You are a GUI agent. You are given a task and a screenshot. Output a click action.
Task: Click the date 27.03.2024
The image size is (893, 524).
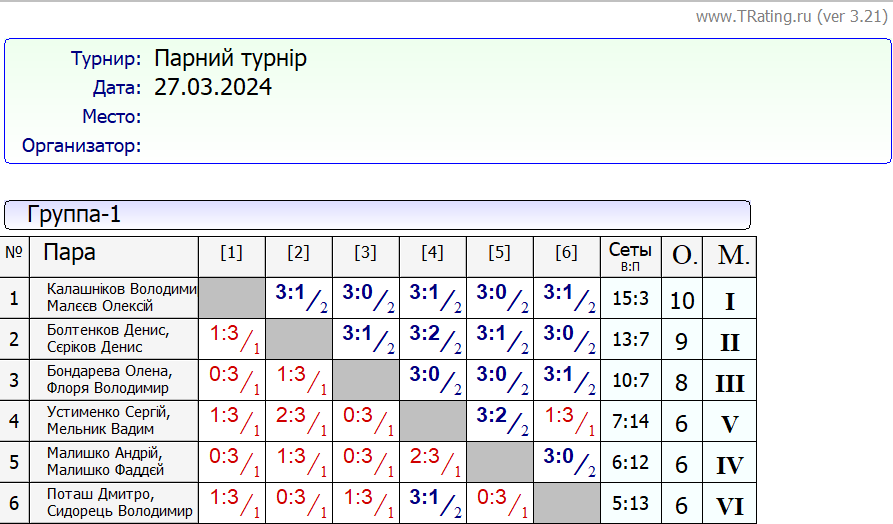click(x=212, y=88)
